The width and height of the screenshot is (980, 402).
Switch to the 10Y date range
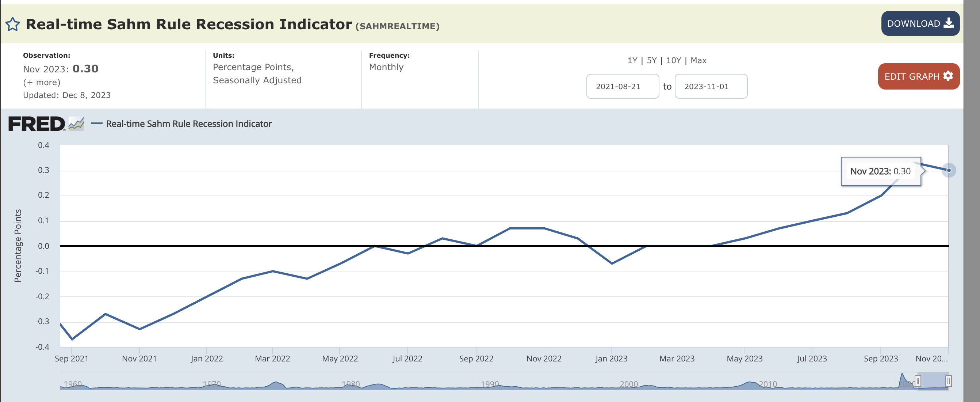673,61
